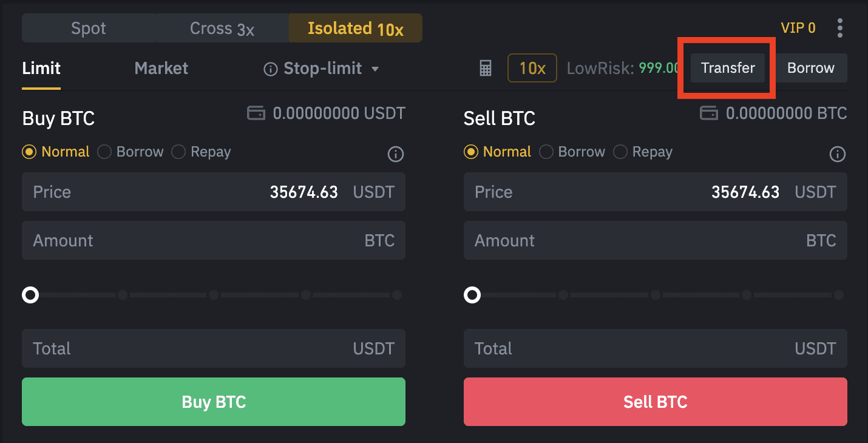The height and width of the screenshot is (443, 868).
Task: Select the Borrow radio under Buy BTC
Action: point(104,152)
